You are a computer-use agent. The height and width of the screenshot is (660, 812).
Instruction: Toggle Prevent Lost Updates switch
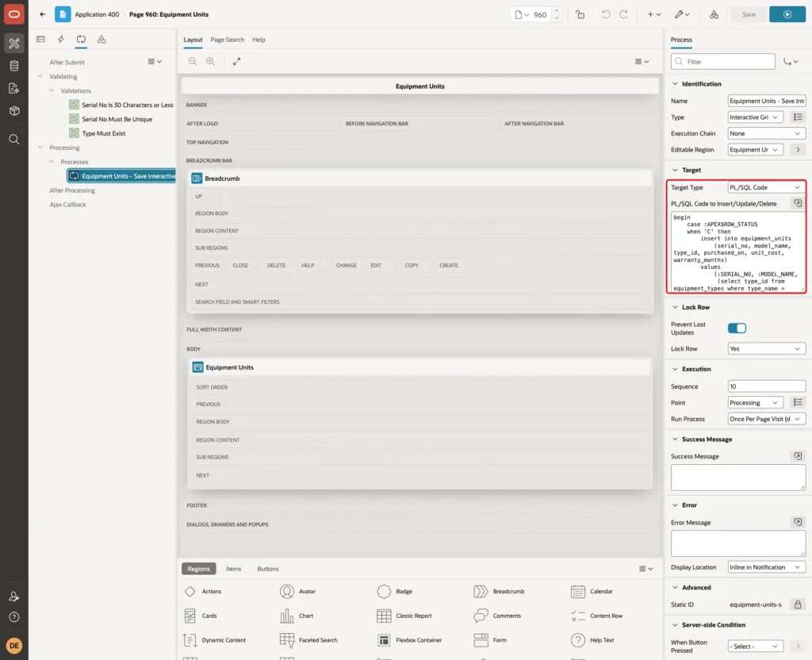point(737,328)
